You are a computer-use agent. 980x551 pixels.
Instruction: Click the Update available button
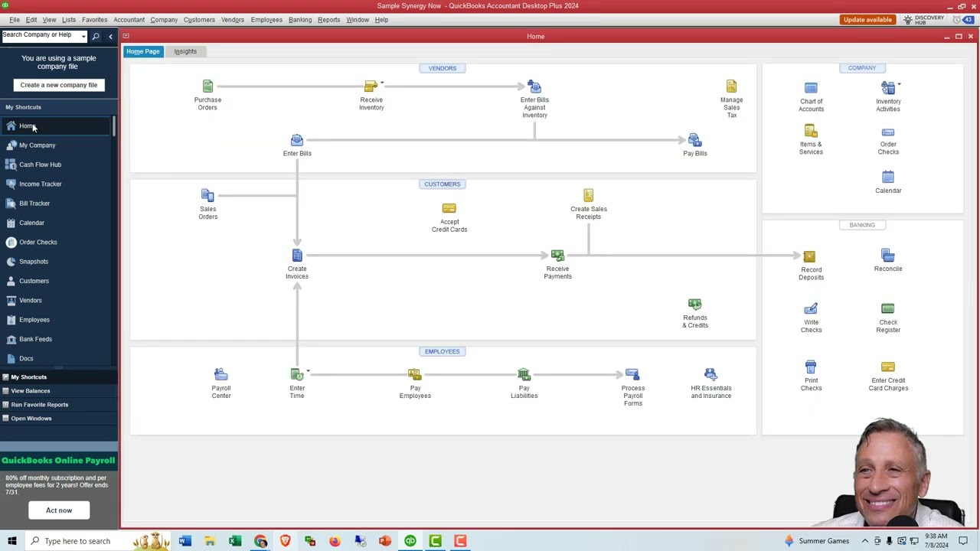point(867,20)
